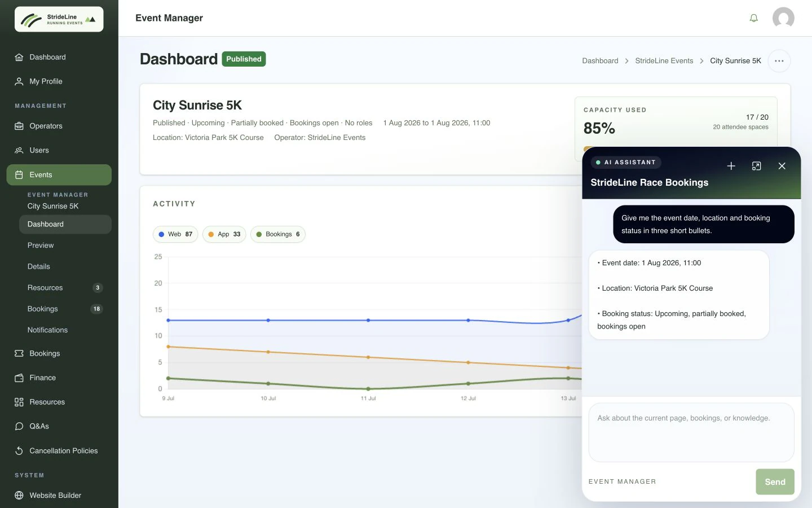Click the 'City Sunrise 5K' card heading

197,106
